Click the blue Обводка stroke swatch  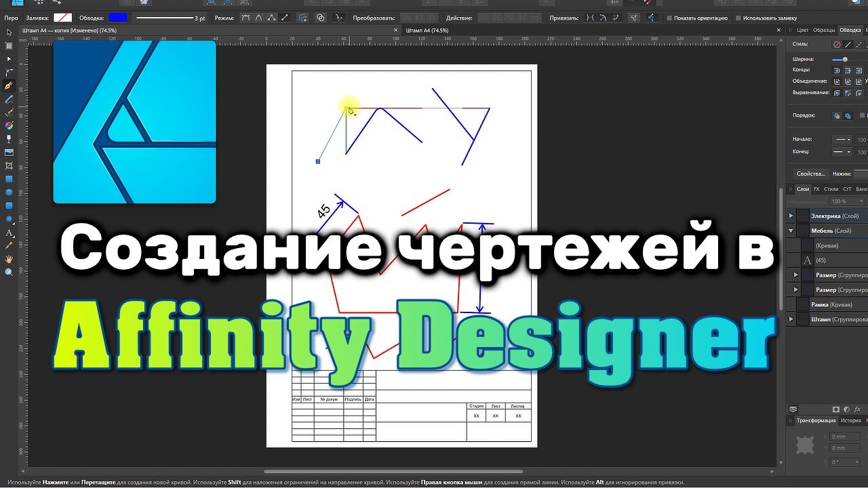[117, 18]
